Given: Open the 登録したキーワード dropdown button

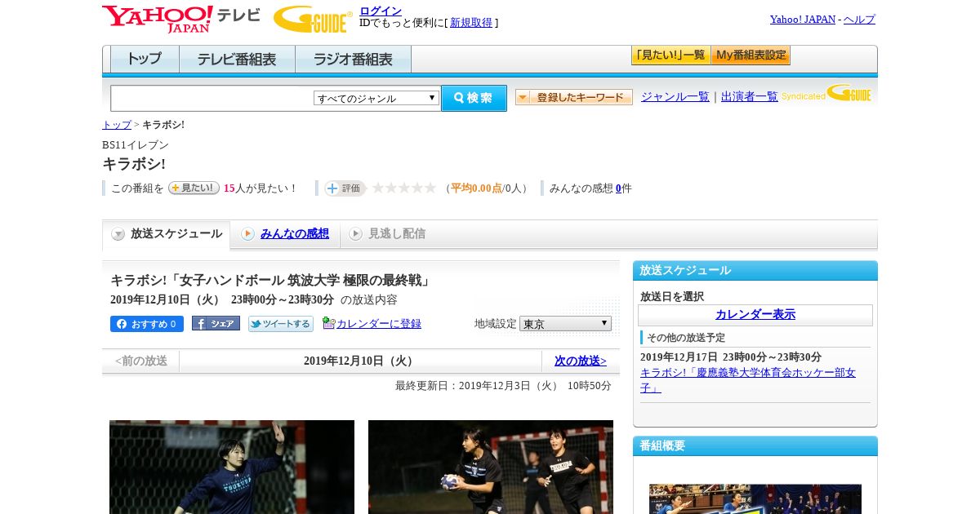Looking at the screenshot, I should (x=574, y=97).
